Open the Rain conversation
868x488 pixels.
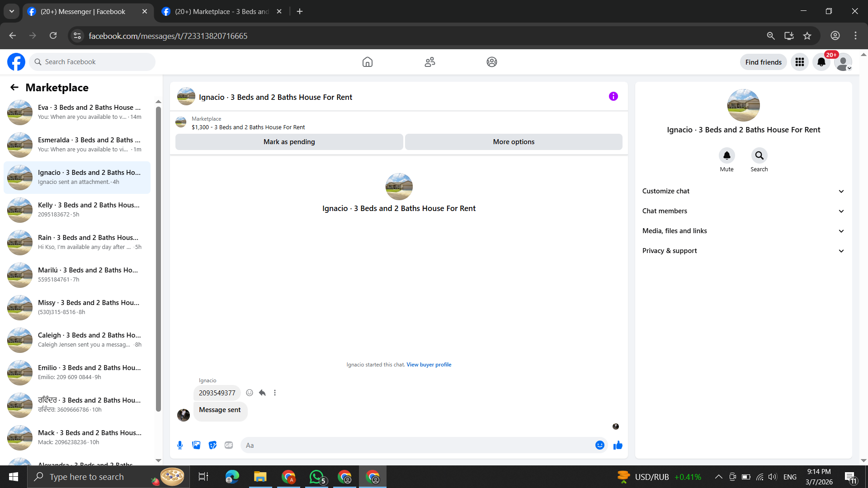pyautogui.click(x=77, y=243)
